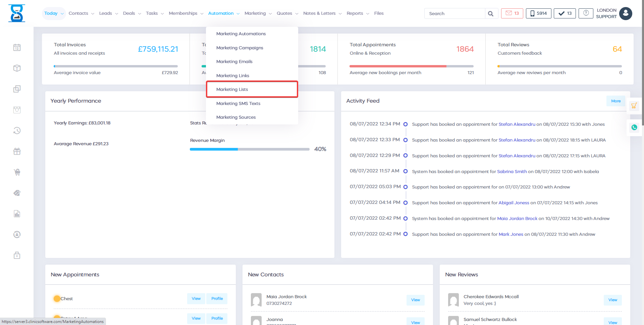Click the history clock sidebar icon
This screenshot has height=325, width=644.
pyautogui.click(x=17, y=131)
